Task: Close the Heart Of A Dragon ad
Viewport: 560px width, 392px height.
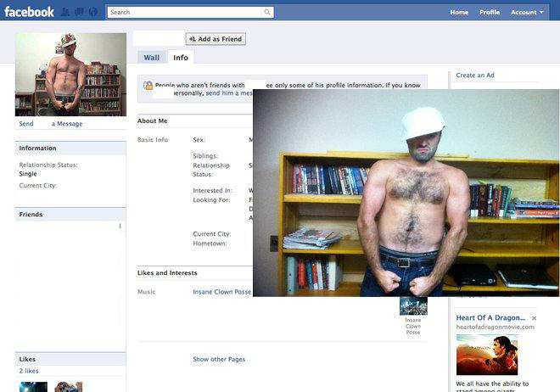Action: 534,318
